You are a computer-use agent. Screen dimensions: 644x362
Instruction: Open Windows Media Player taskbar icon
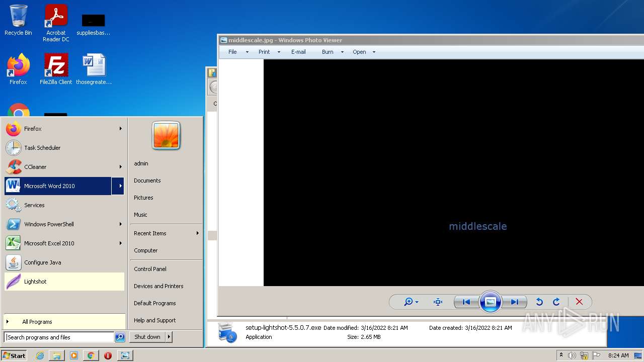74,355
